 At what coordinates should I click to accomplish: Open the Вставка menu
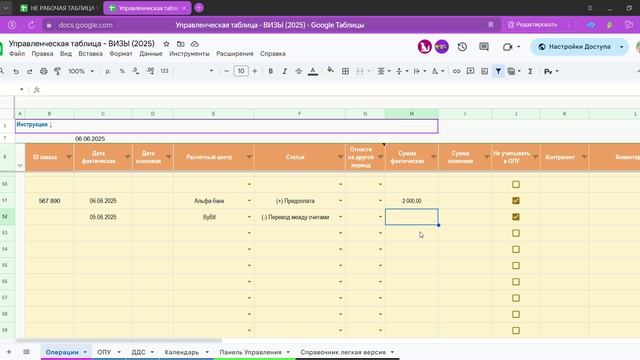point(90,53)
